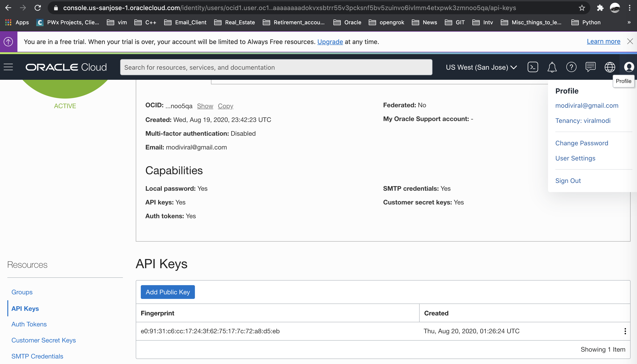Open the Cloud Shell terminal icon
637x364 pixels.
(x=532, y=67)
